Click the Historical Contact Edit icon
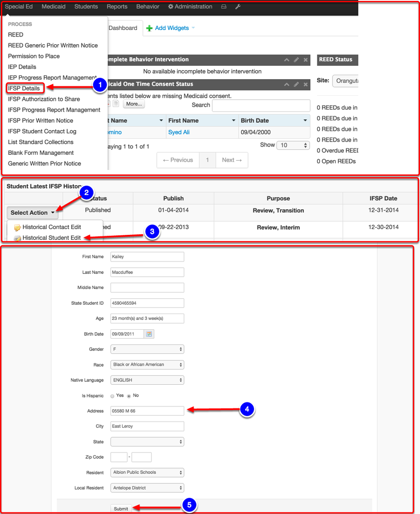The width and height of the screenshot is (420, 514). pyautogui.click(x=17, y=228)
